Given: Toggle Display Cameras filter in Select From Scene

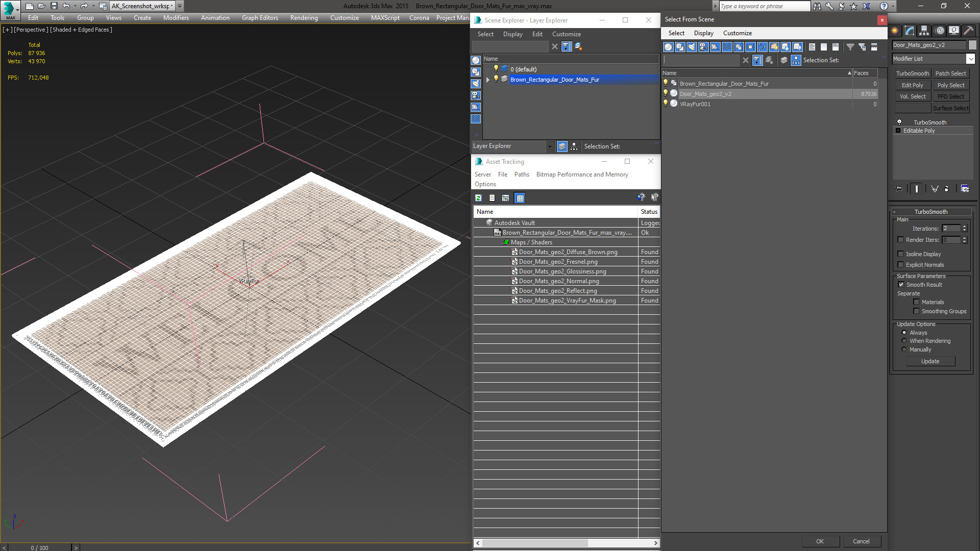Looking at the screenshot, I should pos(703,47).
